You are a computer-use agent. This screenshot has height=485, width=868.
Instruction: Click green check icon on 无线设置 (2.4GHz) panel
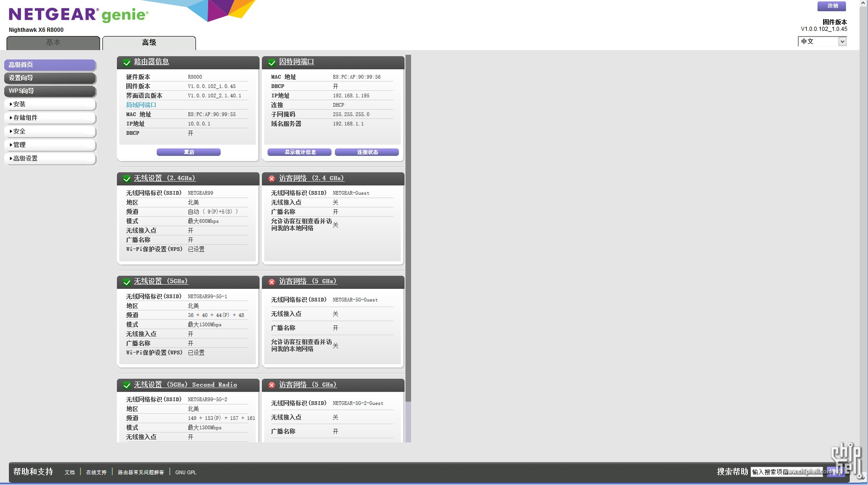127,179
